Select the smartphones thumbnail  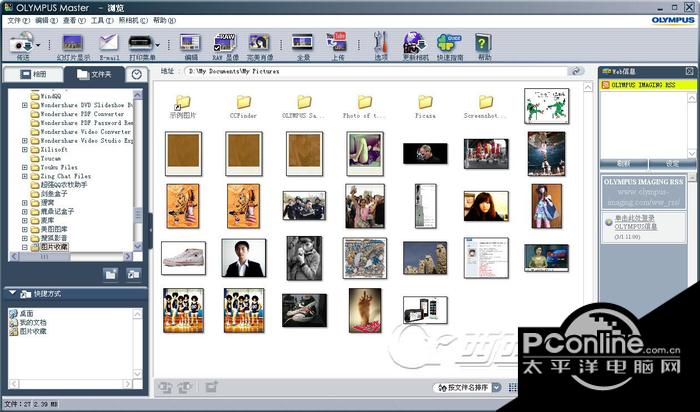click(425, 309)
